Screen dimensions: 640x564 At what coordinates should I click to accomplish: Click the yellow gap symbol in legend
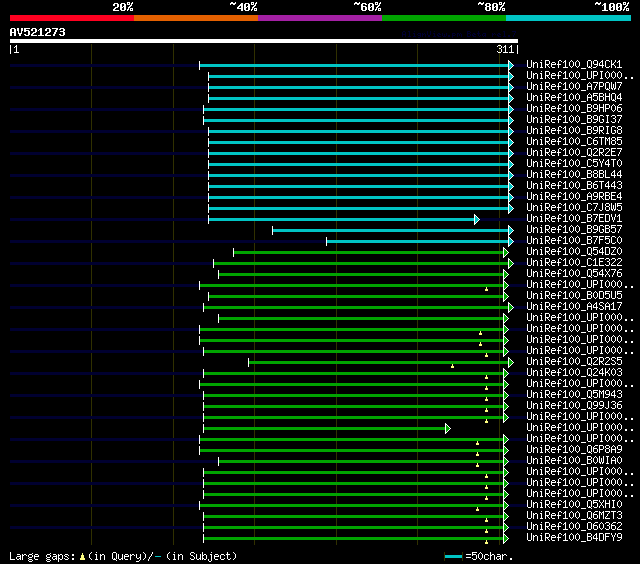point(82,557)
